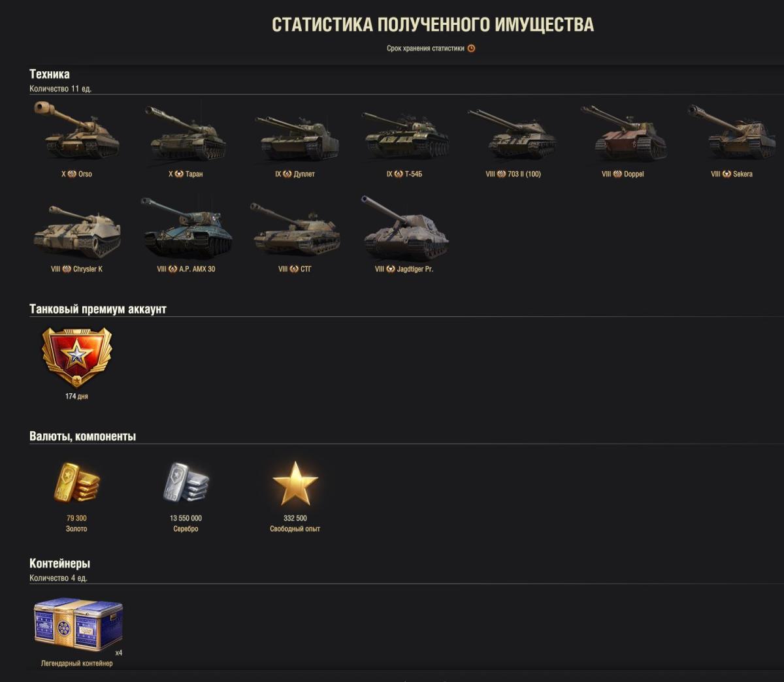
Task: Click the Т-54Б tank picture
Action: tap(405, 136)
